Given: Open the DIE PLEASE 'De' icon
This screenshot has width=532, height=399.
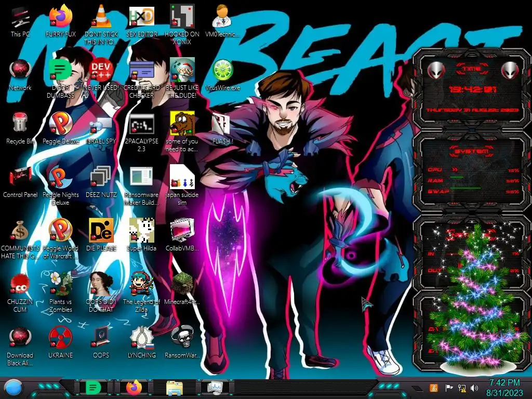Looking at the screenshot, I should [x=101, y=236].
